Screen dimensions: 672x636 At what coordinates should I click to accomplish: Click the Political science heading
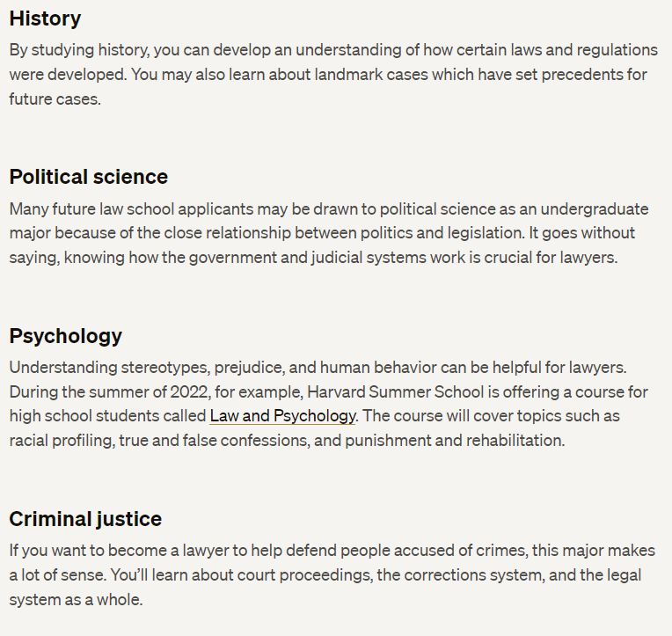point(89,177)
